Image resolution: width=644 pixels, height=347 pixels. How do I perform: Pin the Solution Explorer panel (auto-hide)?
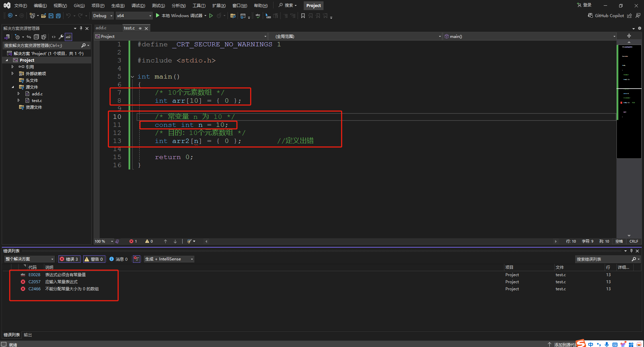[x=81, y=28]
